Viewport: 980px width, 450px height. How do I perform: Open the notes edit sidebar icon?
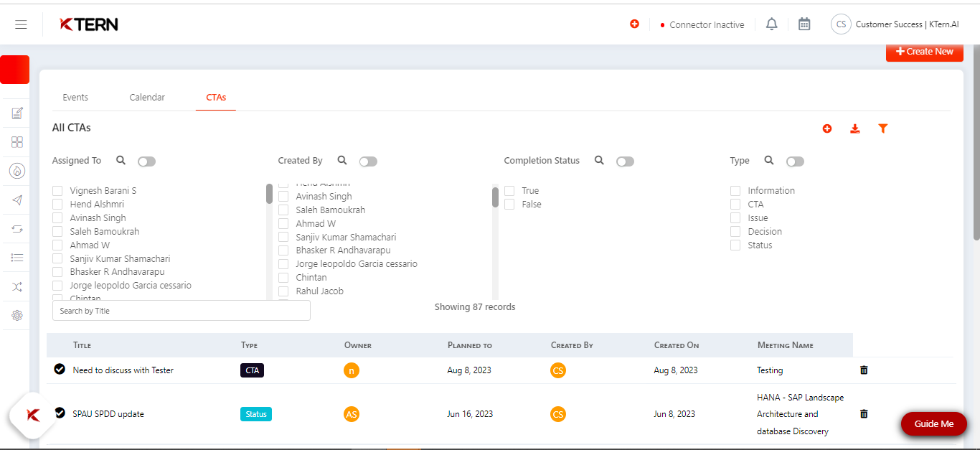click(17, 113)
